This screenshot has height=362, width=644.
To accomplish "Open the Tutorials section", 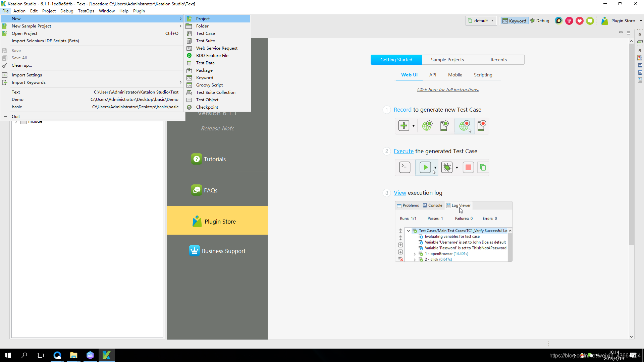I will [x=209, y=159].
